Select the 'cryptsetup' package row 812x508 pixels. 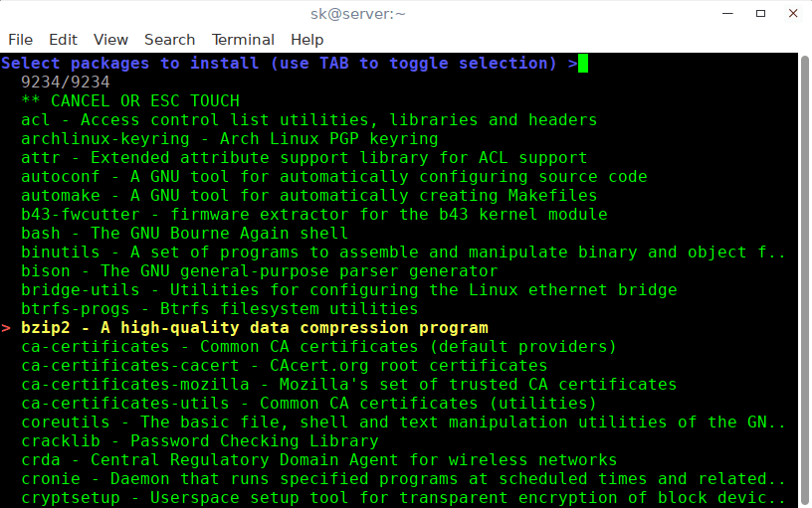pos(403,498)
